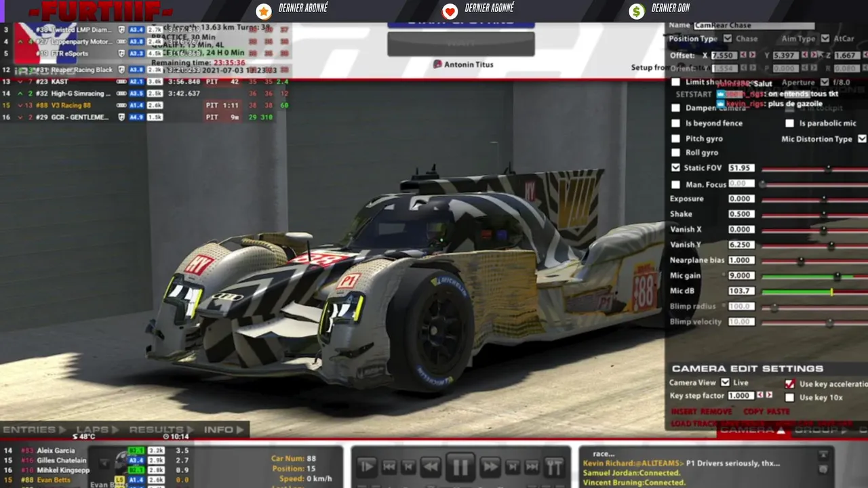
Task: Toggle Is beyond fence checkbox
Action: pos(675,123)
